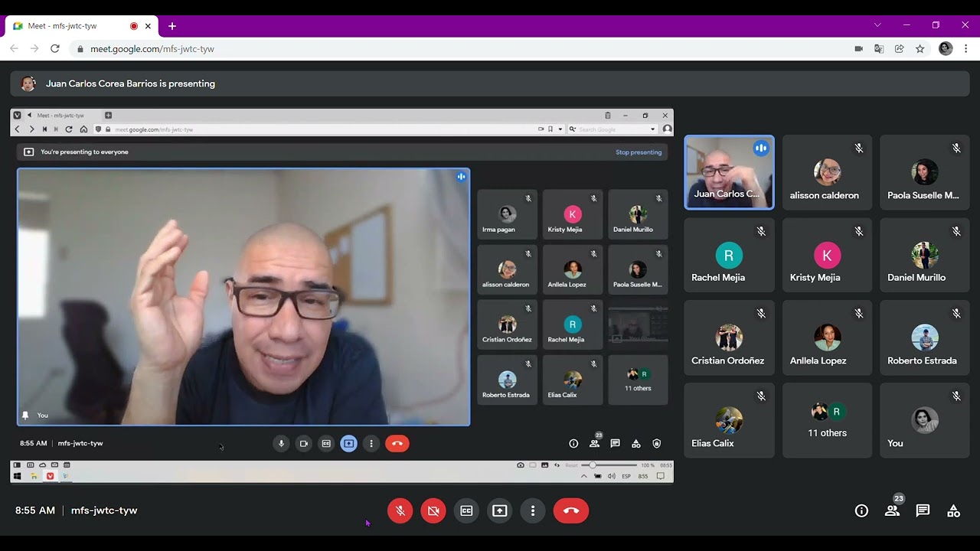
Task: Open the meeting details info icon
Action: (861, 510)
